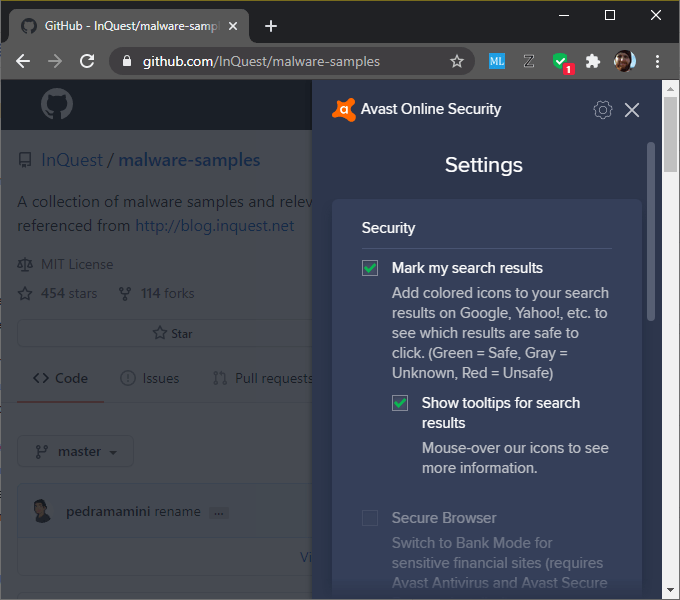680x600 pixels.
Task: Click the GitHub Octocat logo
Action: point(58,105)
